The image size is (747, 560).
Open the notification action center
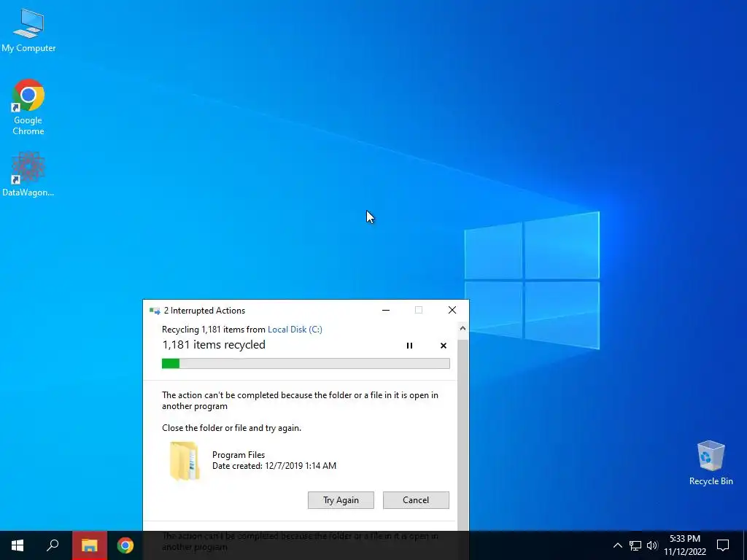click(723, 545)
